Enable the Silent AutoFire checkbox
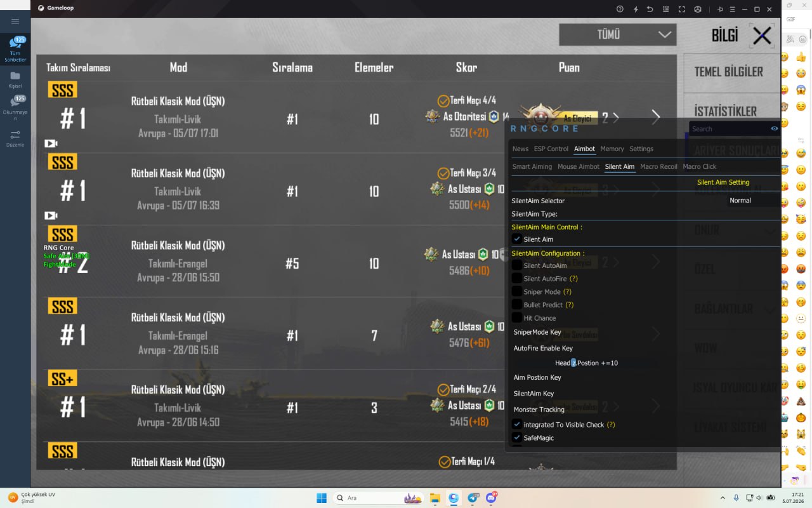Viewport: 812px width, 508px height. click(517, 278)
